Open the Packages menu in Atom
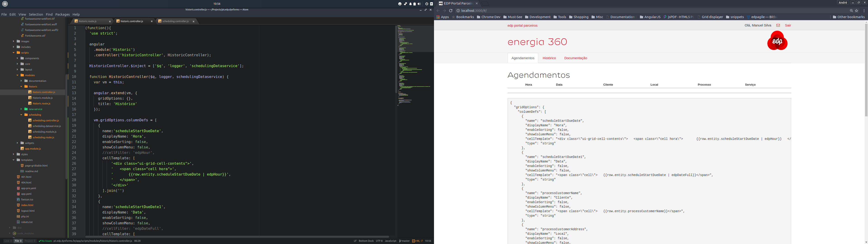Viewport: 868px width, 244px height. 62,14
